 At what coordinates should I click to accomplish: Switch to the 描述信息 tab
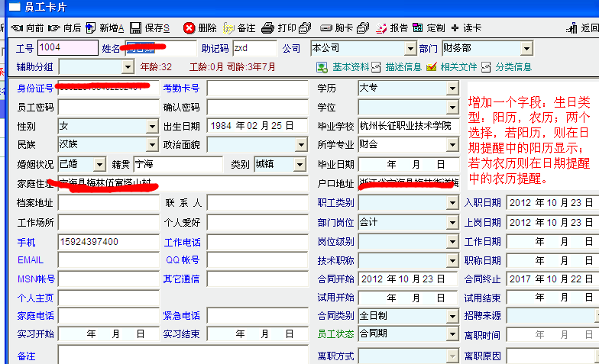point(398,67)
